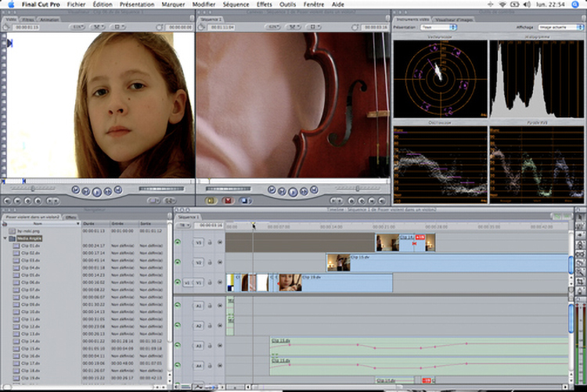Click the Durée column header
The height and width of the screenshot is (392, 587).
[x=95, y=224]
